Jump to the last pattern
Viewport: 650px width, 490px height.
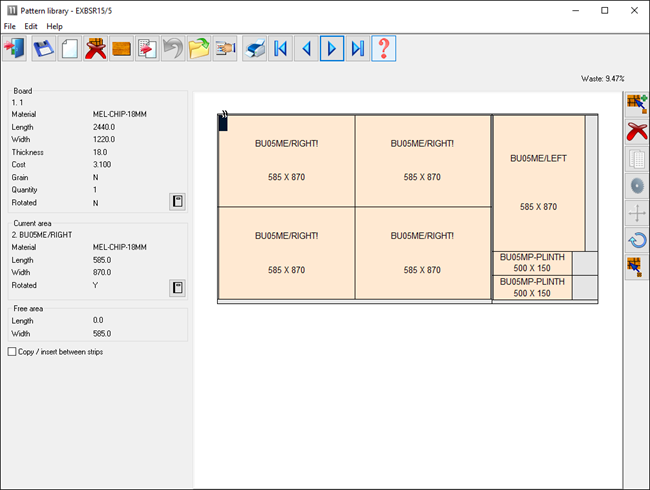(358, 48)
